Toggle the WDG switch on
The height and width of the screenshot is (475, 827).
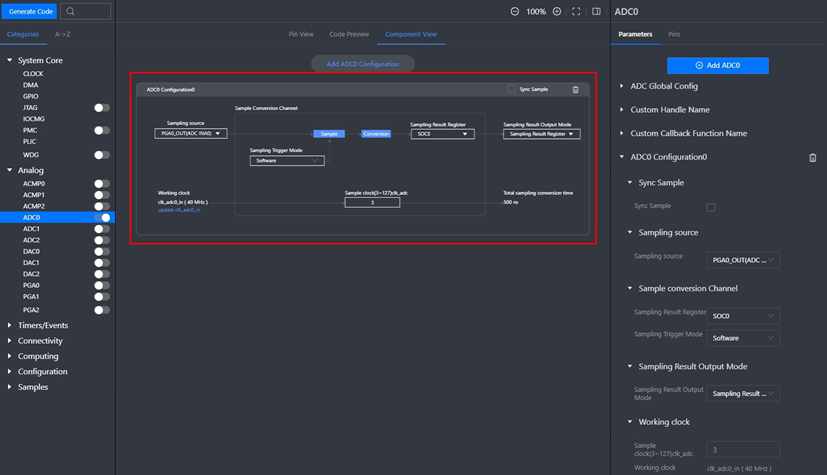pos(101,154)
